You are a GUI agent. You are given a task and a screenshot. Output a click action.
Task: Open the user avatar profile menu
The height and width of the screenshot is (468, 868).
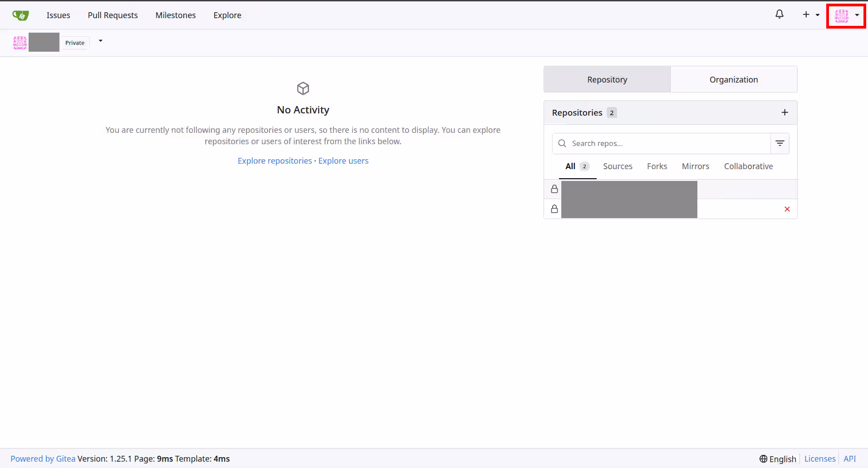tap(846, 16)
